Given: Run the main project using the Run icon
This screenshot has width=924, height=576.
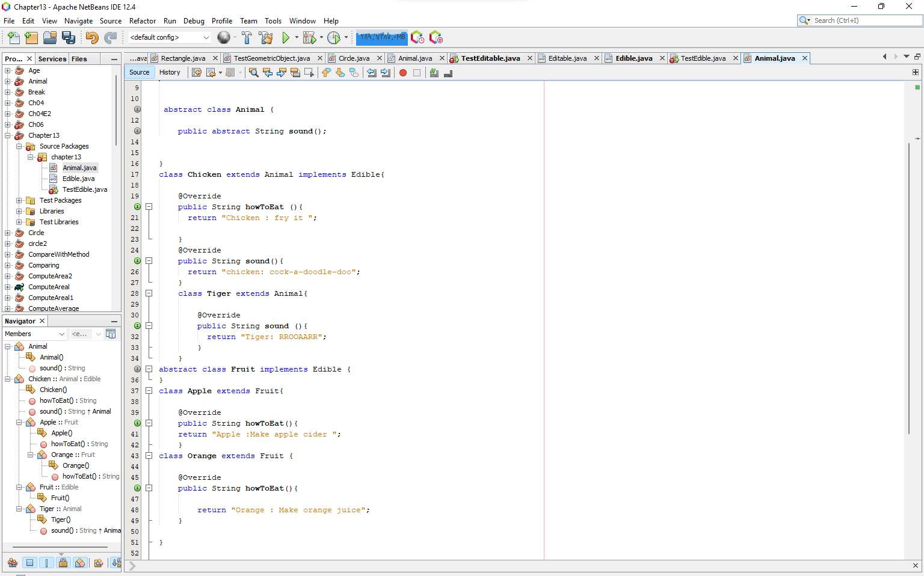Looking at the screenshot, I should (286, 37).
